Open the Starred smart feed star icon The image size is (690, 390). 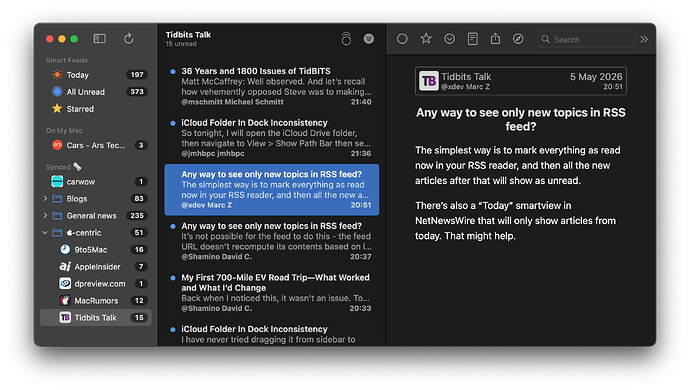click(x=57, y=108)
